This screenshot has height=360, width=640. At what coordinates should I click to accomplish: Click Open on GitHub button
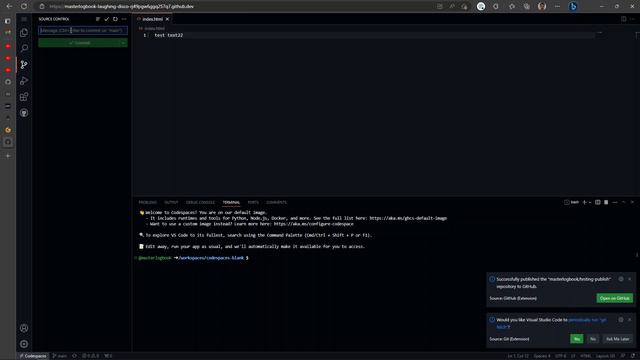click(x=614, y=298)
